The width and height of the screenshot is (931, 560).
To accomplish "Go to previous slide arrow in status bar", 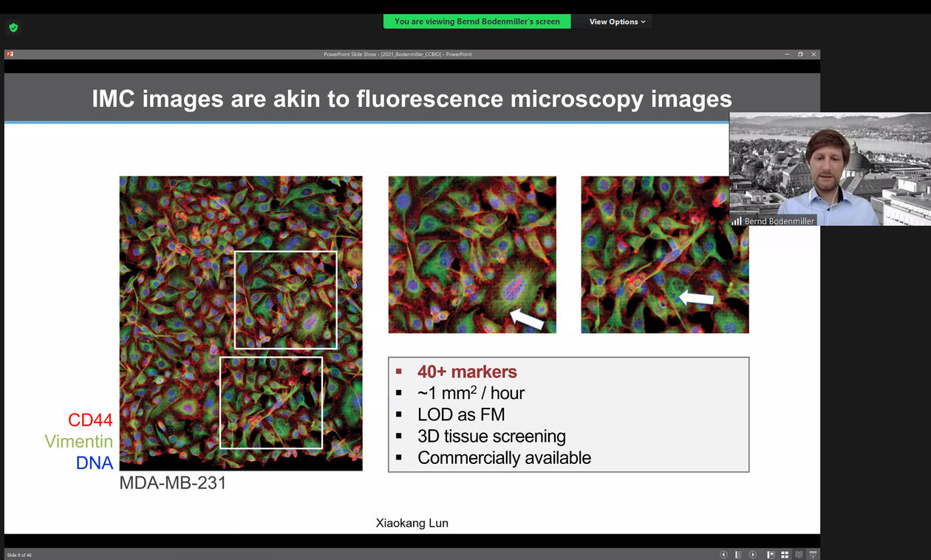I will (723, 555).
